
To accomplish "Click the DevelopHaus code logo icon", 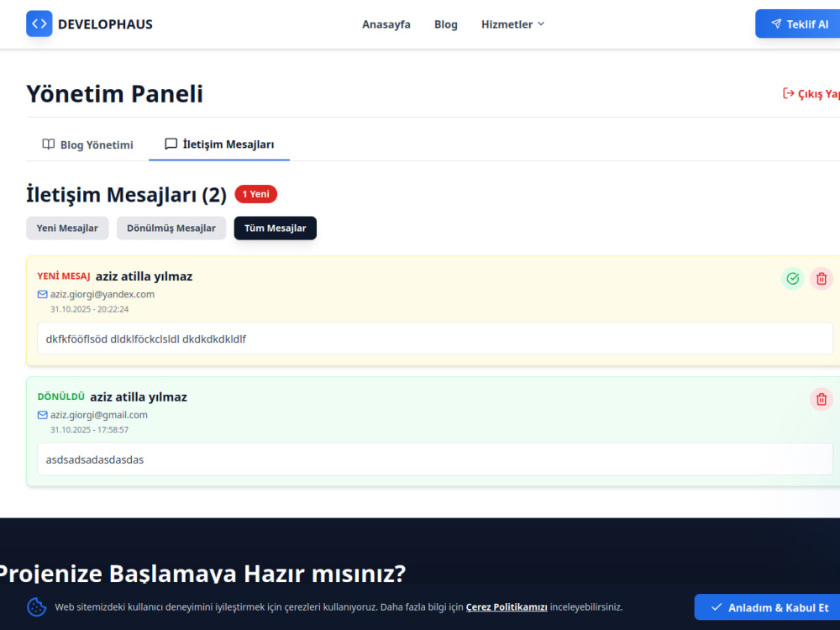I will point(39,24).
